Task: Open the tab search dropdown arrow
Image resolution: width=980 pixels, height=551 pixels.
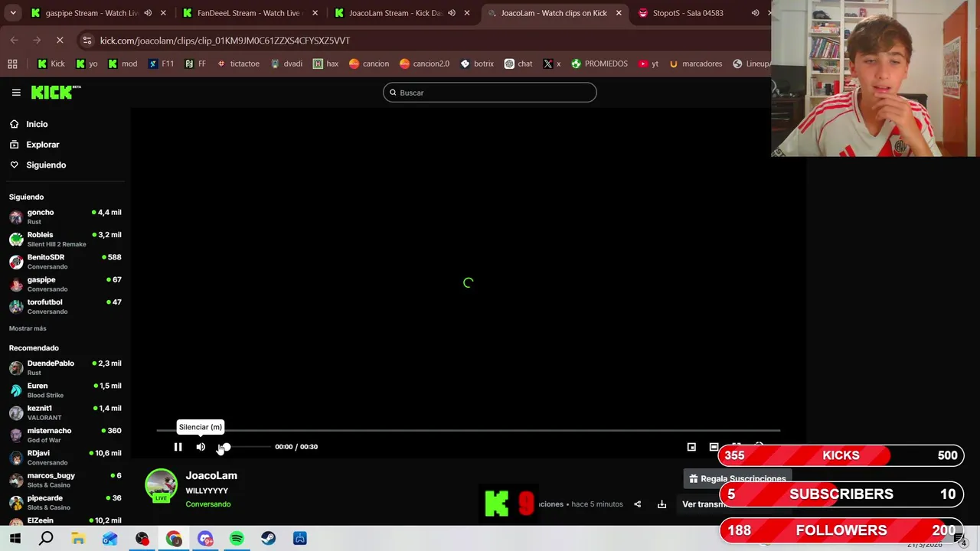Action: point(13,13)
